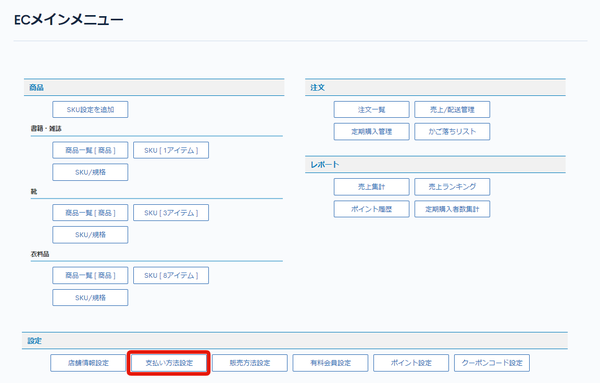The height and width of the screenshot is (383, 600).
Task: Open 定期購入管理
Action: pos(372,132)
